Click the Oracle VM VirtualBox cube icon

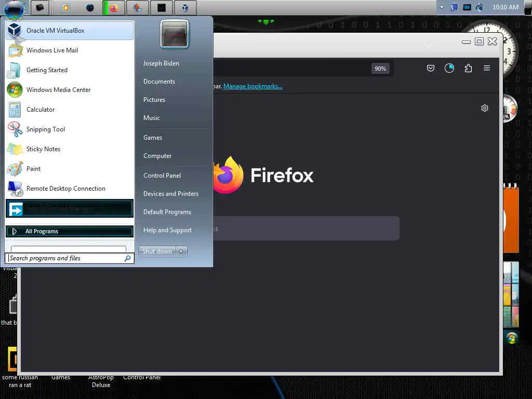tap(15, 30)
